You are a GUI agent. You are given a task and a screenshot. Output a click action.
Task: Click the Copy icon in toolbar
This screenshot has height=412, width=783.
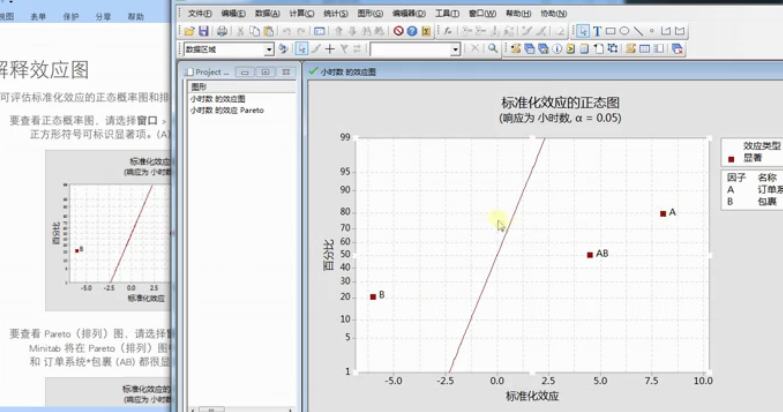(x=254, y=31)
